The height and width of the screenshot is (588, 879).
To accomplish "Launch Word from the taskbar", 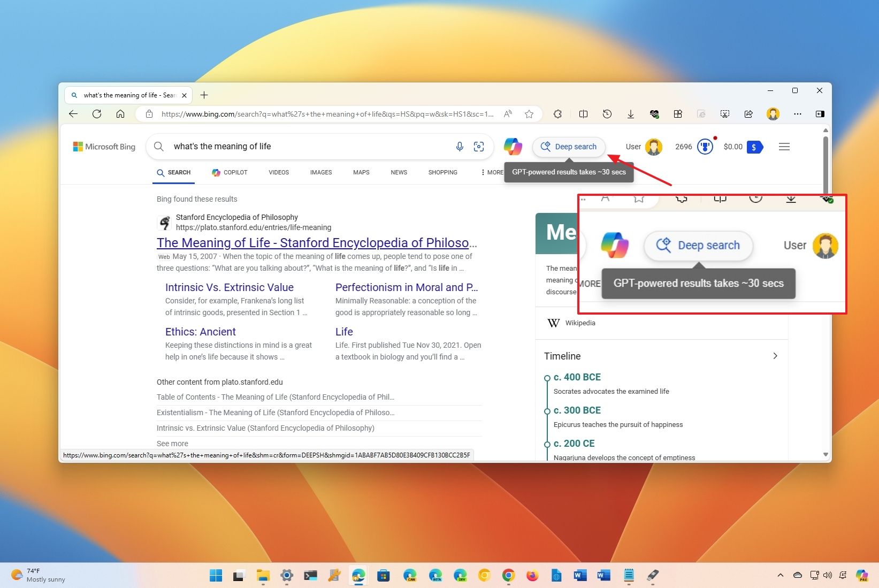I will pos(580,576).
